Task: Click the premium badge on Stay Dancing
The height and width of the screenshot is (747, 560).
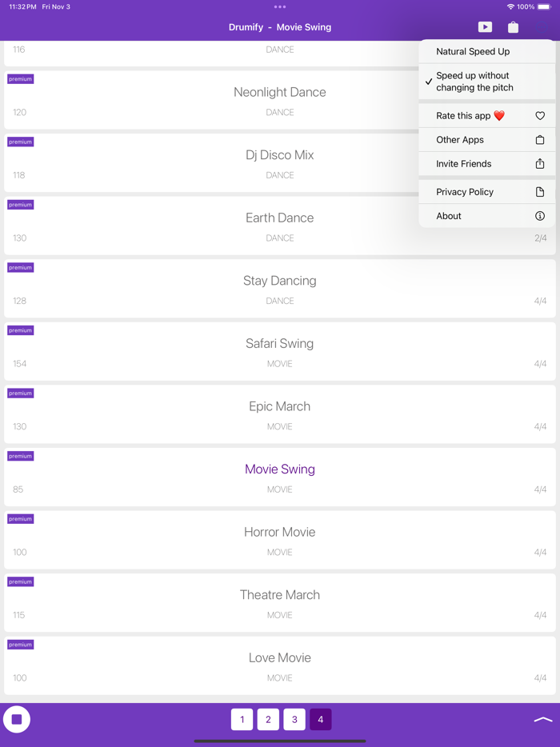Action: point(21,268)
